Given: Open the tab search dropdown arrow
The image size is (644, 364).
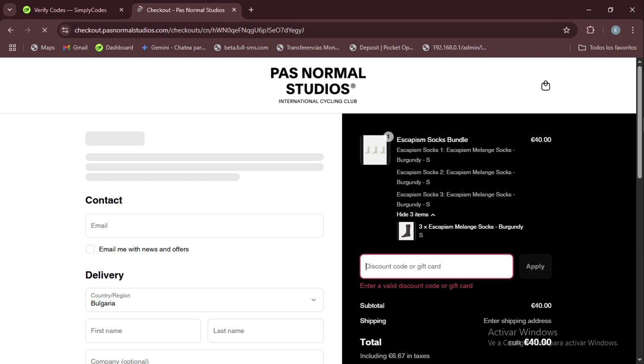Looking at the screenshot, I should pos(9,10).
